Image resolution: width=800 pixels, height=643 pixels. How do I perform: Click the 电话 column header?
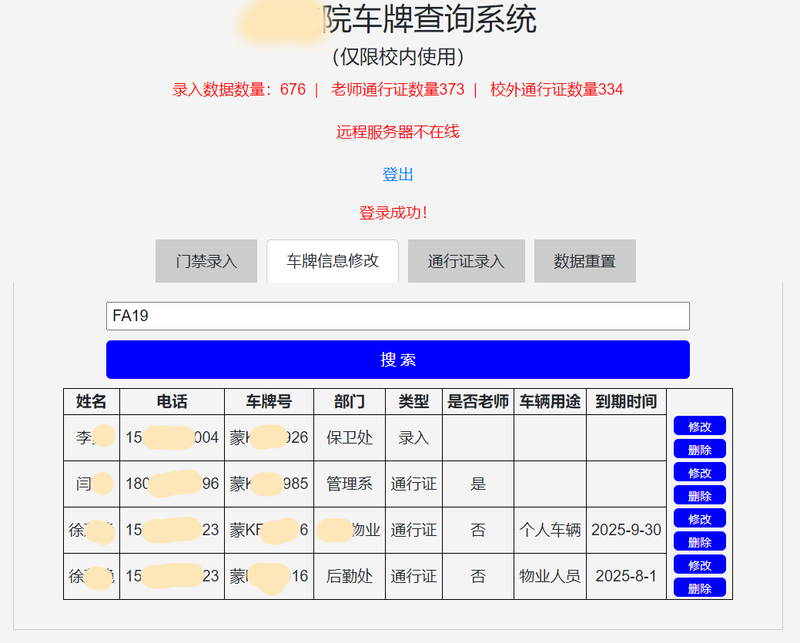coord(172,402)
